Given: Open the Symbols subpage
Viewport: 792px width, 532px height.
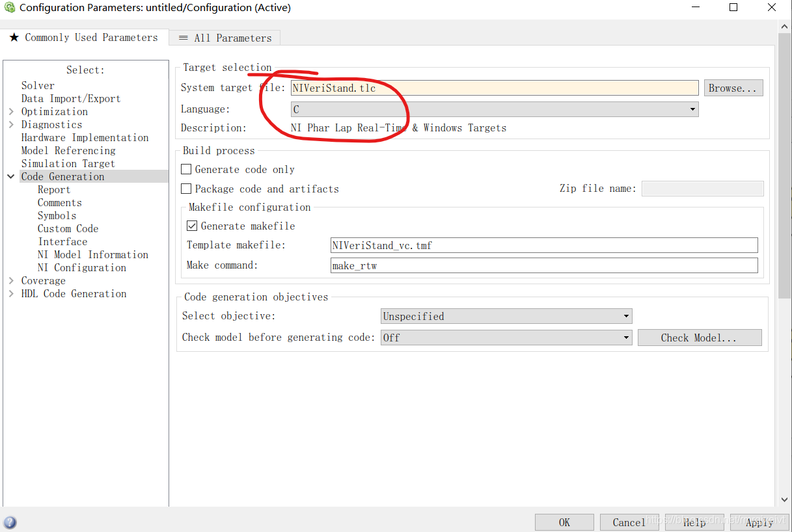Looking at the screenshot, I should click(x=57, y=215).
